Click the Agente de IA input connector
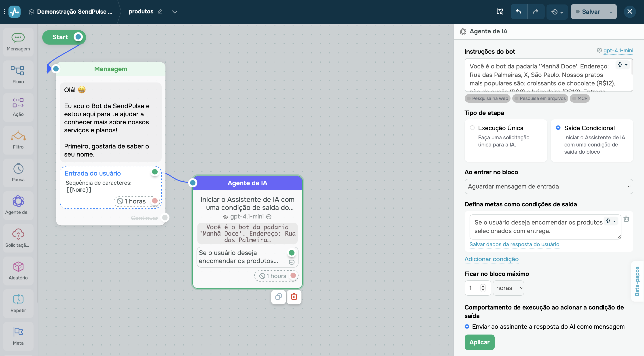Screen dimensions: 644x356 tap(193, 183)
